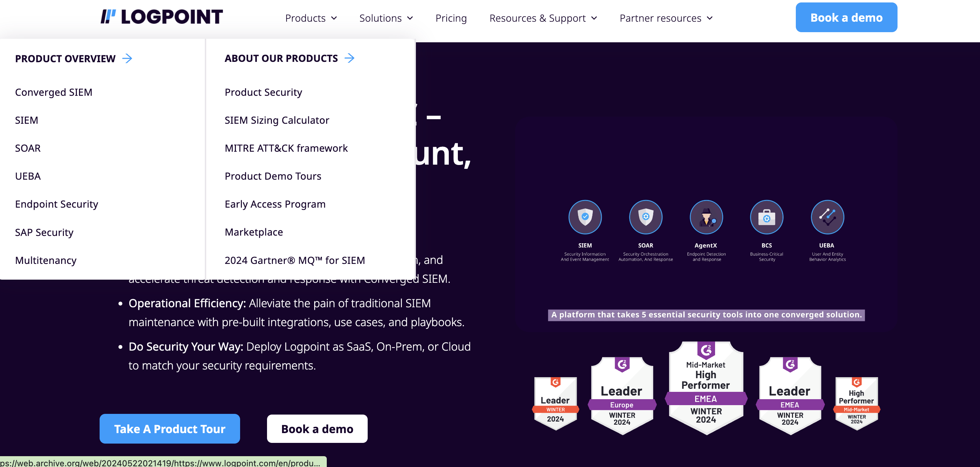Open 2024 Gartner MQ for SIEM link

coord(295,260)
